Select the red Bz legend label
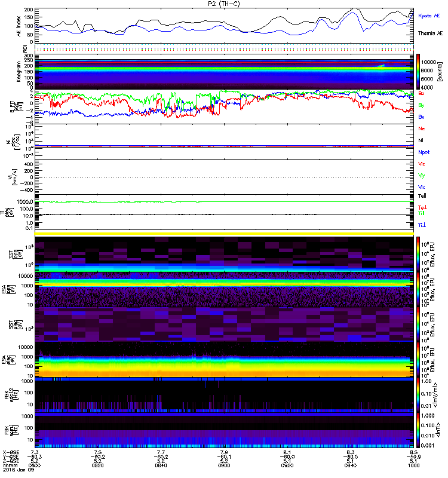The height and width of the screenshot is (478, 448). click(x=421, y=94)
